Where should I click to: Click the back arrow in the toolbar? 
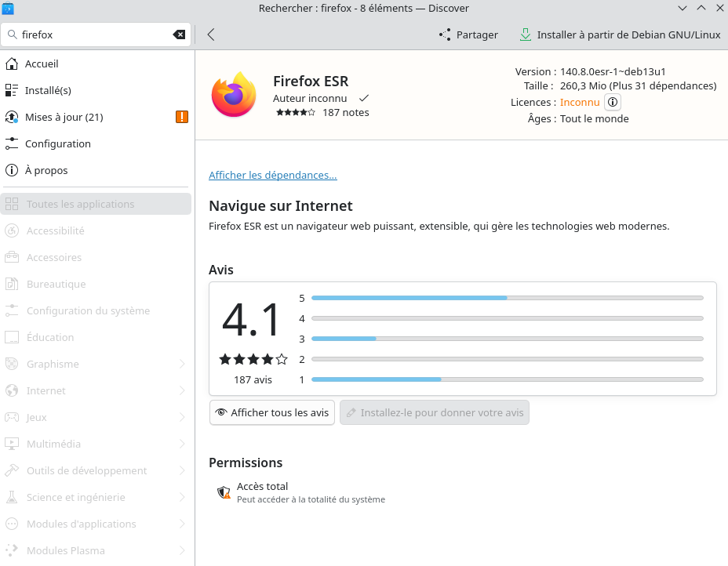coord(211,34)
